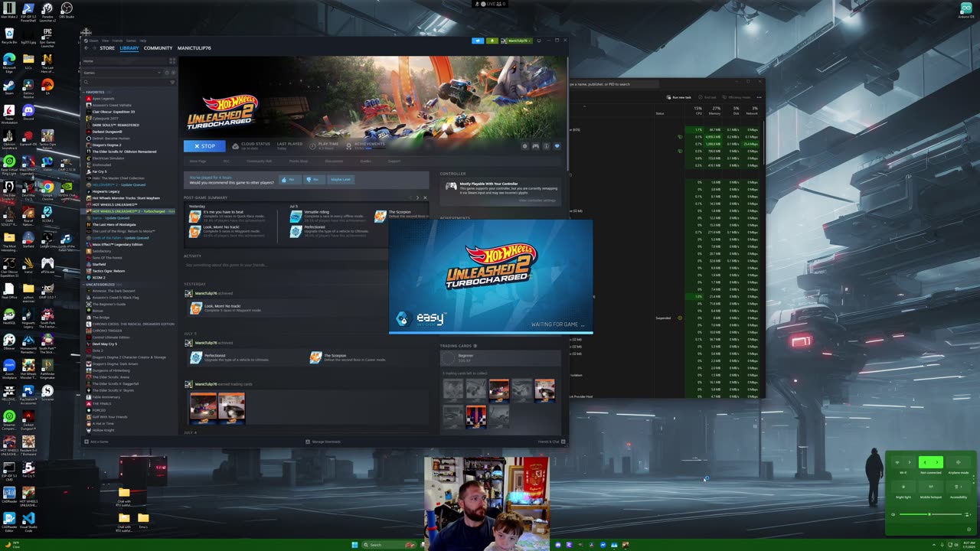The width and height of the screenshot is (980, 551).
Task: Expand the Games filter dropdown
Action: click(x=159, y=73)
